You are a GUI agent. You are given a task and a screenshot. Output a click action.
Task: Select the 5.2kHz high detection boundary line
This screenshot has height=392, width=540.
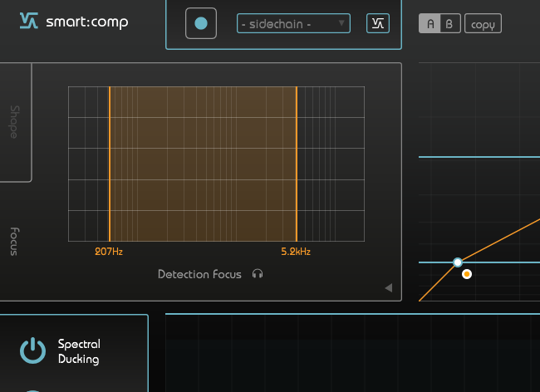(297, 164)
